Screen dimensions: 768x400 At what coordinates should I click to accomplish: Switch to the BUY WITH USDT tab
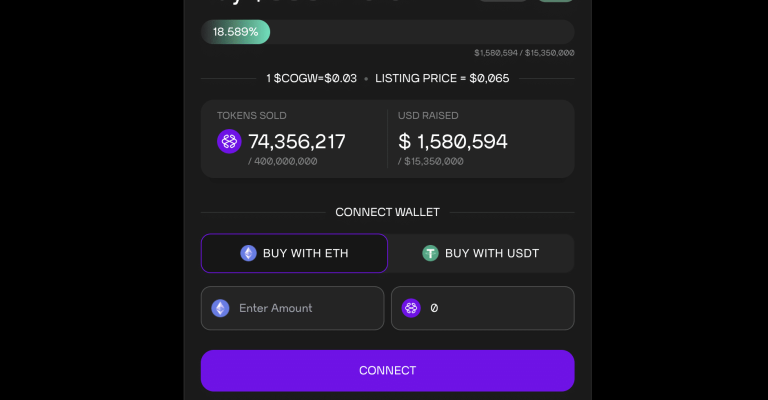(x=481, y=253)
